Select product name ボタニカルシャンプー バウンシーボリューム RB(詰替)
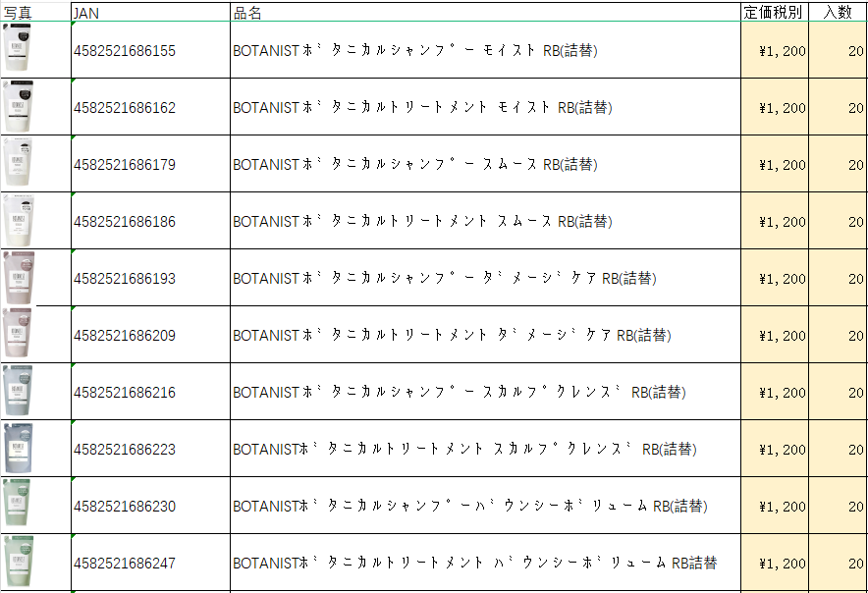 485,506
